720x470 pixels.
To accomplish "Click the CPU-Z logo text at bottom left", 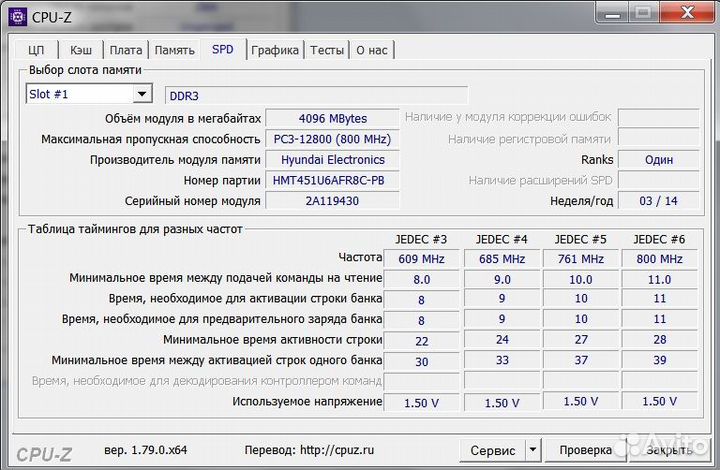I will coord(44,454).
